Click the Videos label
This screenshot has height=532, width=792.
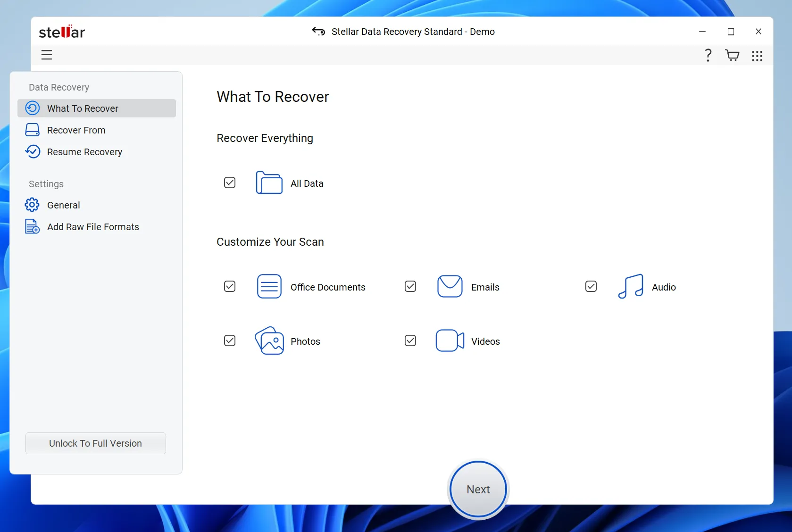pos(485,341)
